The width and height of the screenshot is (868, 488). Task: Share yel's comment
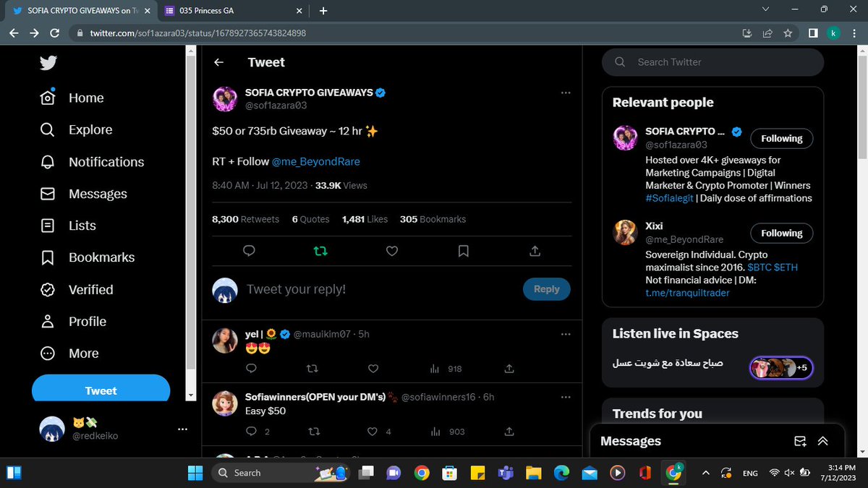click(x=509, y=369)
